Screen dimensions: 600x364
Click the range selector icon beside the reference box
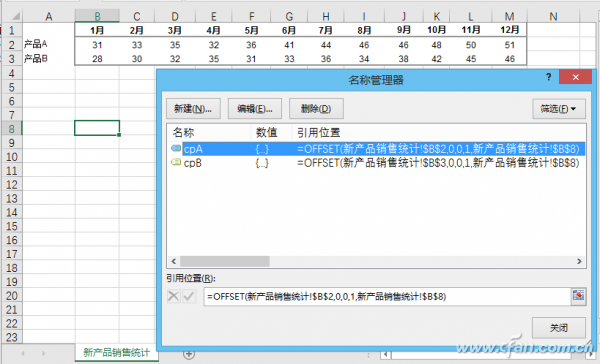coord(578,296)
